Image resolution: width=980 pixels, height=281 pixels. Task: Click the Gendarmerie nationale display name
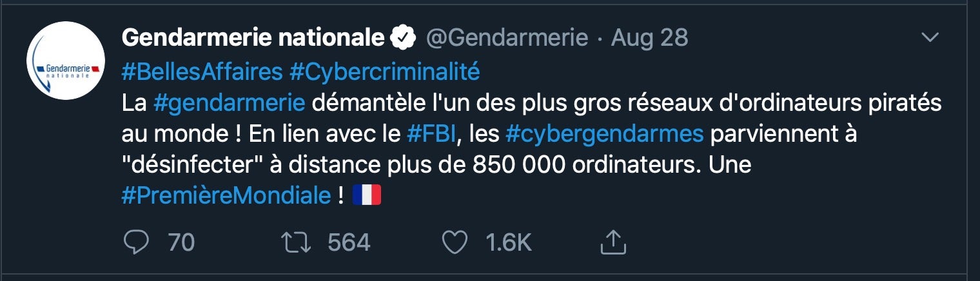click(253, 39)
